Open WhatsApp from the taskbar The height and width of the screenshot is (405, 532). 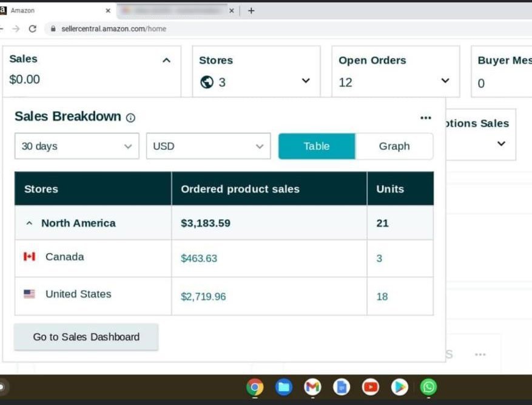429,387
